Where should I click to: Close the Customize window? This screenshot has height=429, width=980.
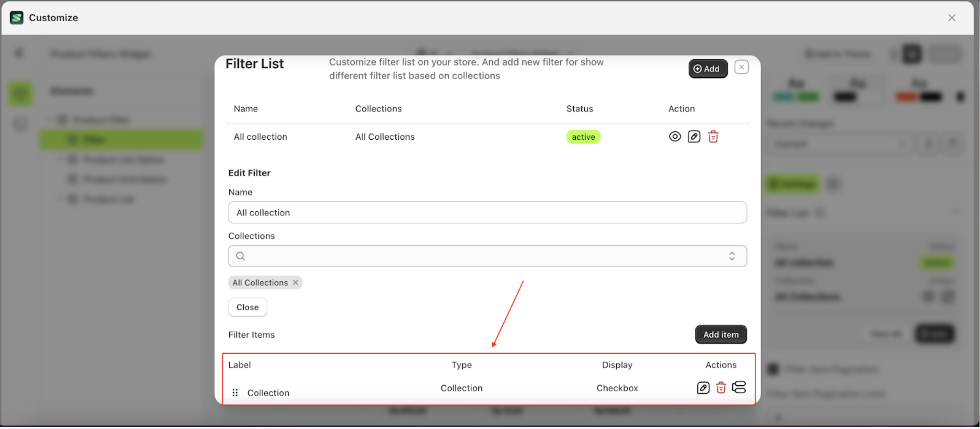pyautogui.click(x=952, y=18)
